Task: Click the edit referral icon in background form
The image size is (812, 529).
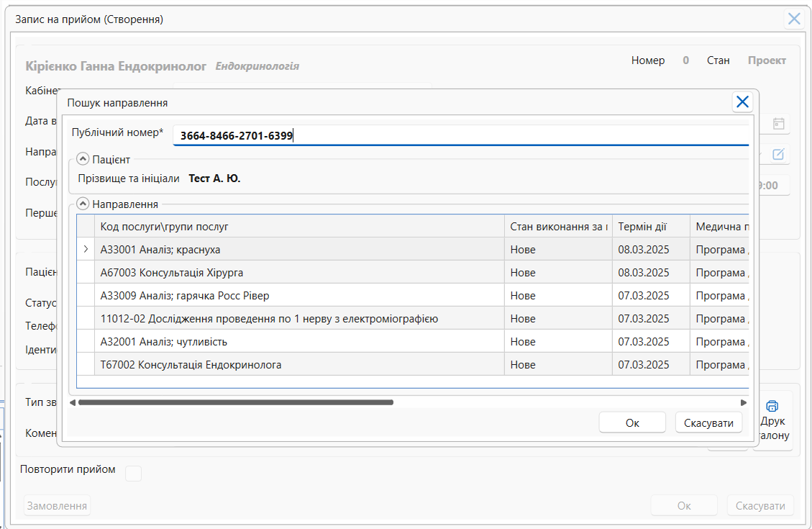Action: (778, 155)
